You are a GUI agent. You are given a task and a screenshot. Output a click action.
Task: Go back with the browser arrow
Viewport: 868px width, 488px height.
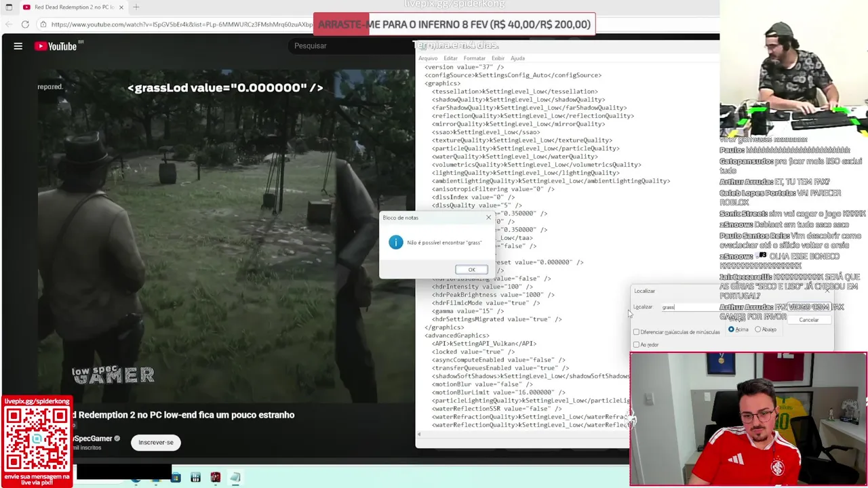click(x=7, y=24)
